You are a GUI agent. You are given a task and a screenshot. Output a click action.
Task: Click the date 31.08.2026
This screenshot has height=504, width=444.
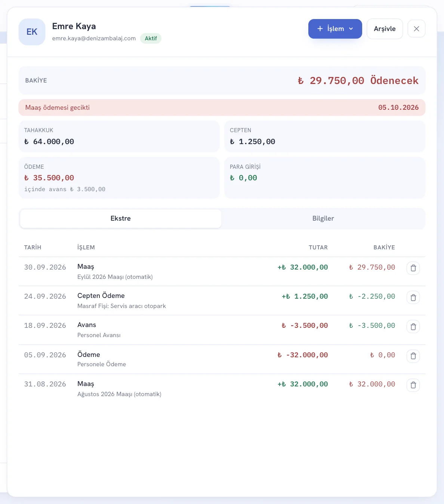point(45,384)
